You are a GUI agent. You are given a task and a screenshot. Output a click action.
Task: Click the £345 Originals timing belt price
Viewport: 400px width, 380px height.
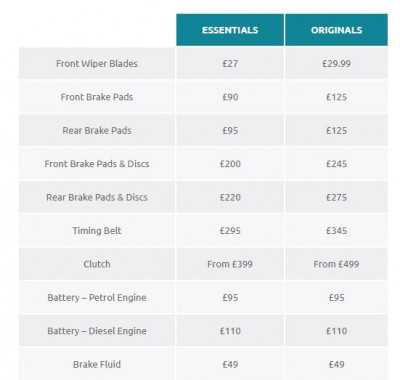(336, 231)
